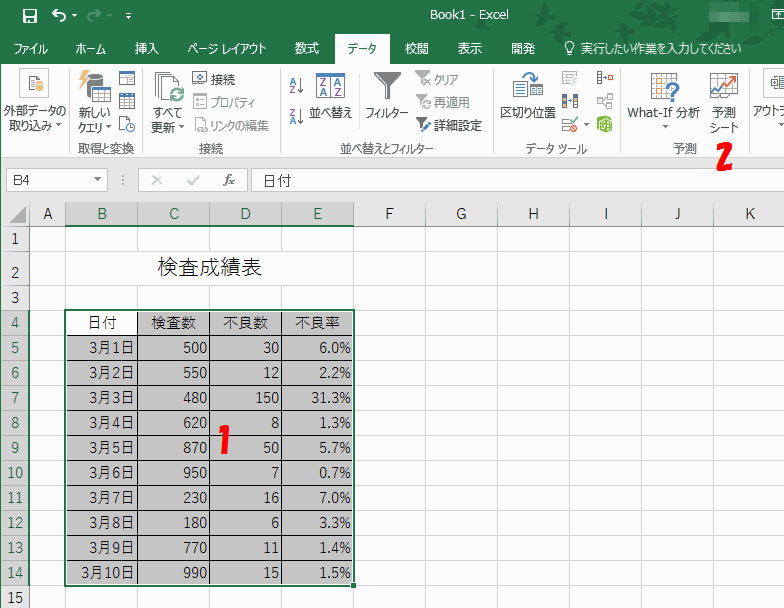Click the Flash Fill icon
The image size is (784, 608).
coord(570,78)
